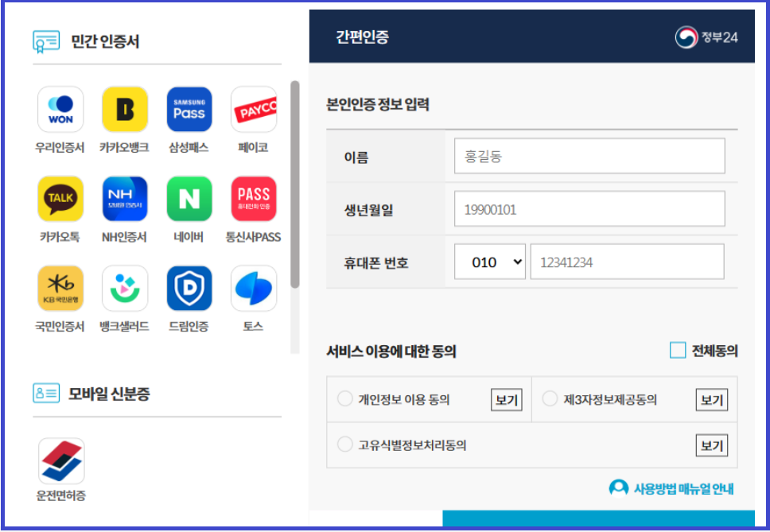Select the 네이버 green N icon
Screen dimensions: 770x532
[x=189, y=199]
